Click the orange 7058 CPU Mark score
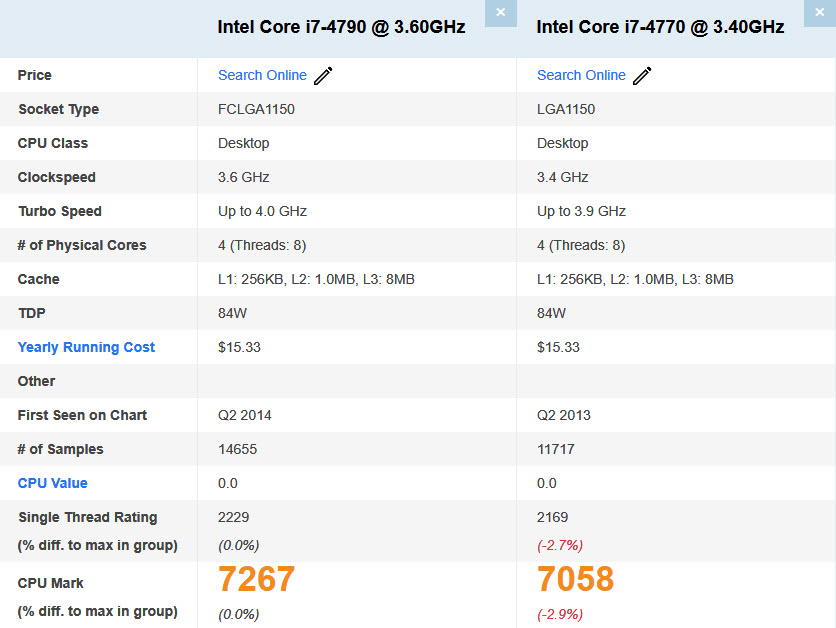The width and height of the screenshot is (836, 628). click(575, 579)
